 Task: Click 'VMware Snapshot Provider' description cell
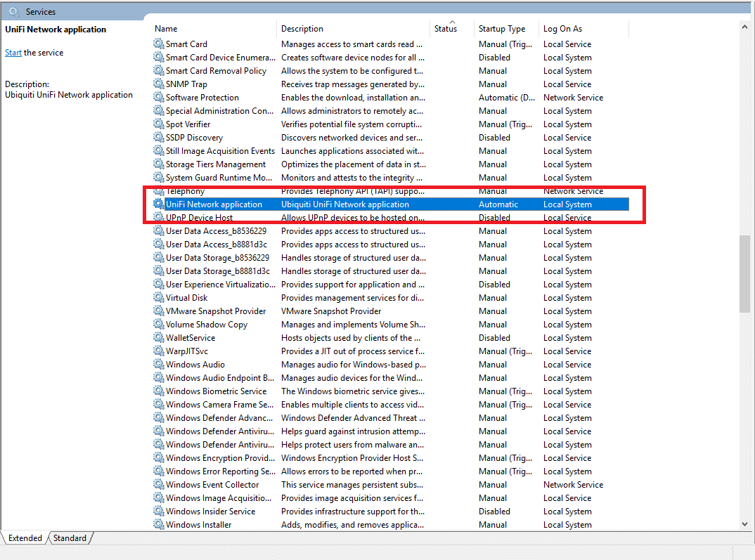click(331, 311)
